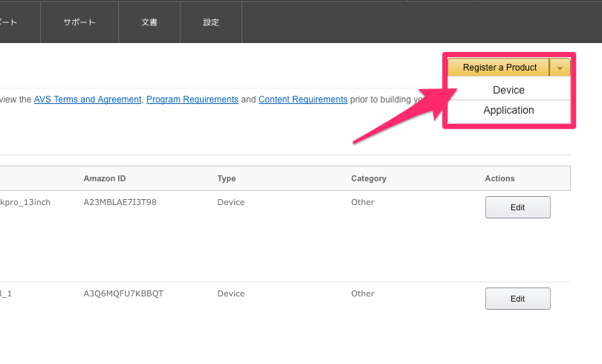
Task: Follow the Program Requirements link
Action: click(192, 100)
